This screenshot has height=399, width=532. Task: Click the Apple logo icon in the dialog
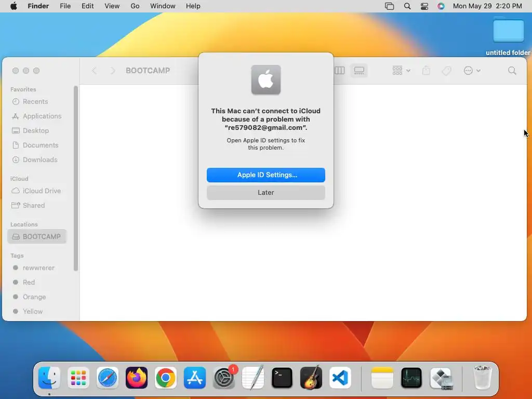click(x=265, y=79)
